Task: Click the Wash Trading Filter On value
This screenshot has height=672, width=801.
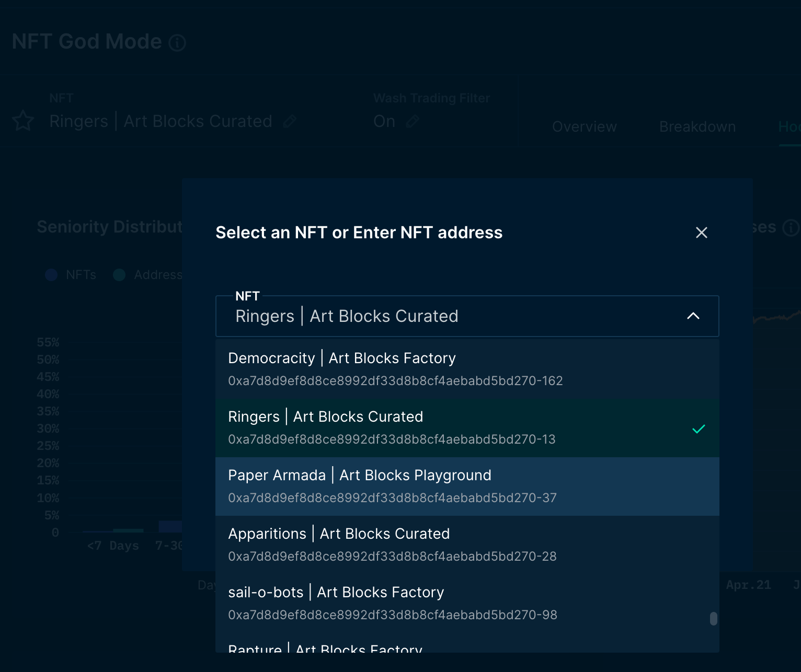Action: point(384,121)
